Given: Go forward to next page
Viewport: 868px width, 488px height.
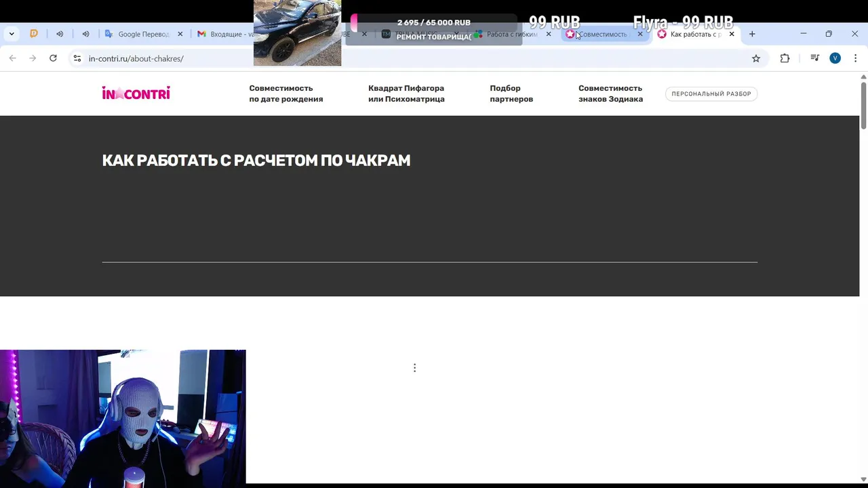Looking at the screenshot, I should coord(33,58).
